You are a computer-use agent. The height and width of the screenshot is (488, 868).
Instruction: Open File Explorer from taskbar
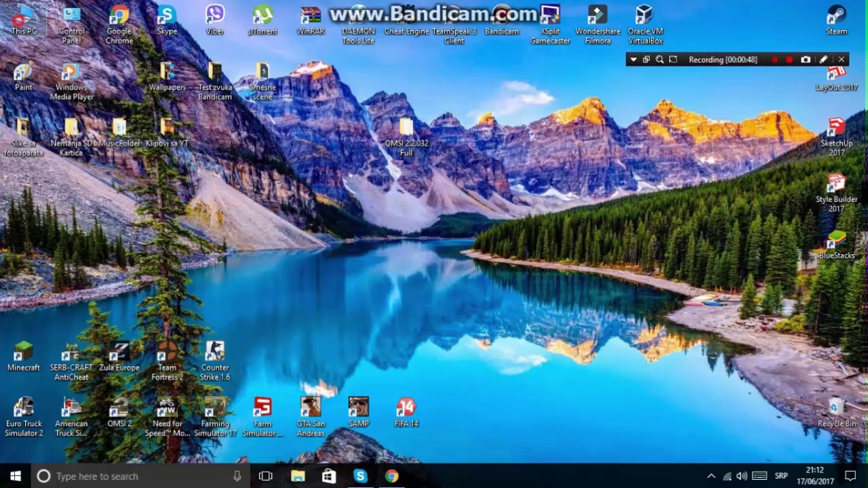pos(298,476)
